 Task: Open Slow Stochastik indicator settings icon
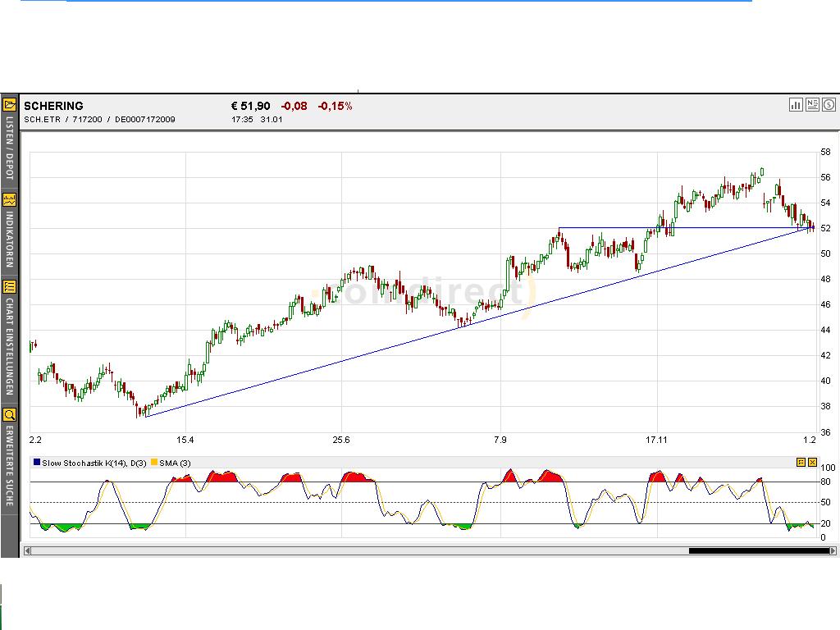pos(801,462)
